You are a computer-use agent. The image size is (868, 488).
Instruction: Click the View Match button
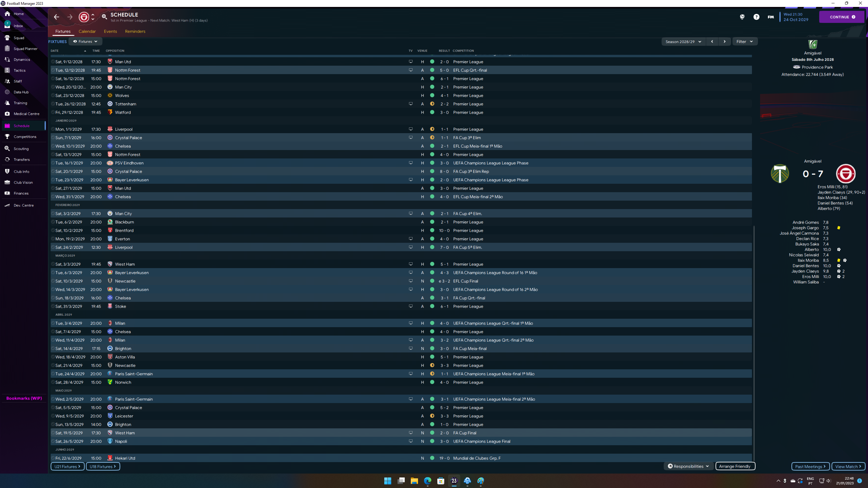coord(848,466)
